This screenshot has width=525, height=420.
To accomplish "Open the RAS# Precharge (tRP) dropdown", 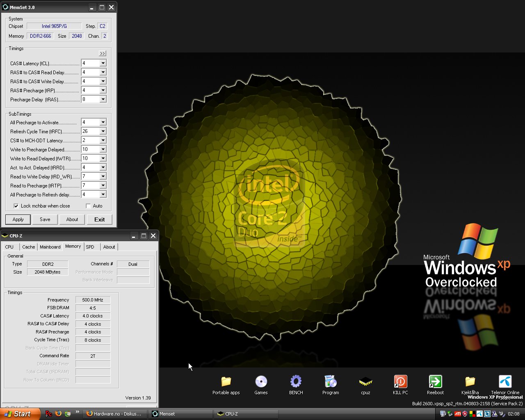I will 103,90.
